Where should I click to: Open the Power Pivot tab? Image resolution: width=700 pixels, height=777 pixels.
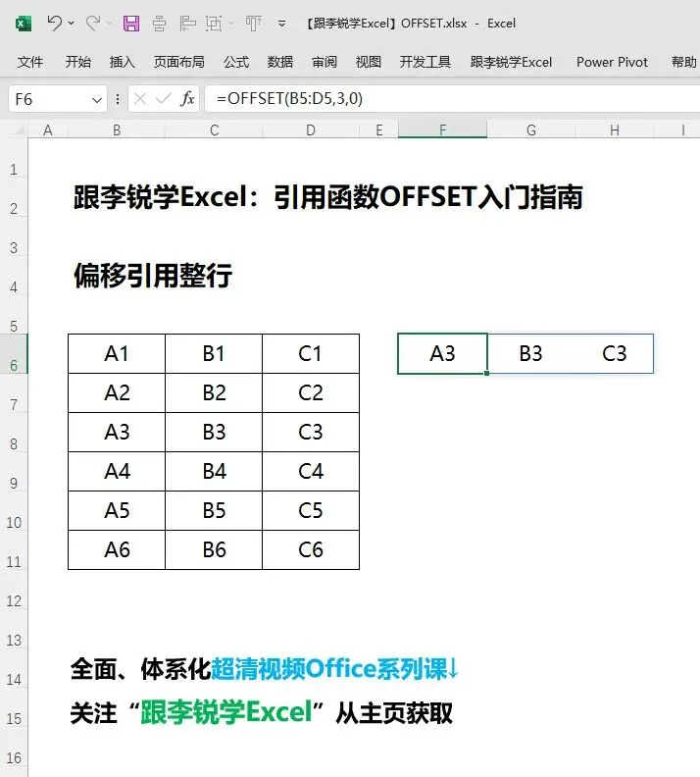pyautogui.click(x=612, y=62)
